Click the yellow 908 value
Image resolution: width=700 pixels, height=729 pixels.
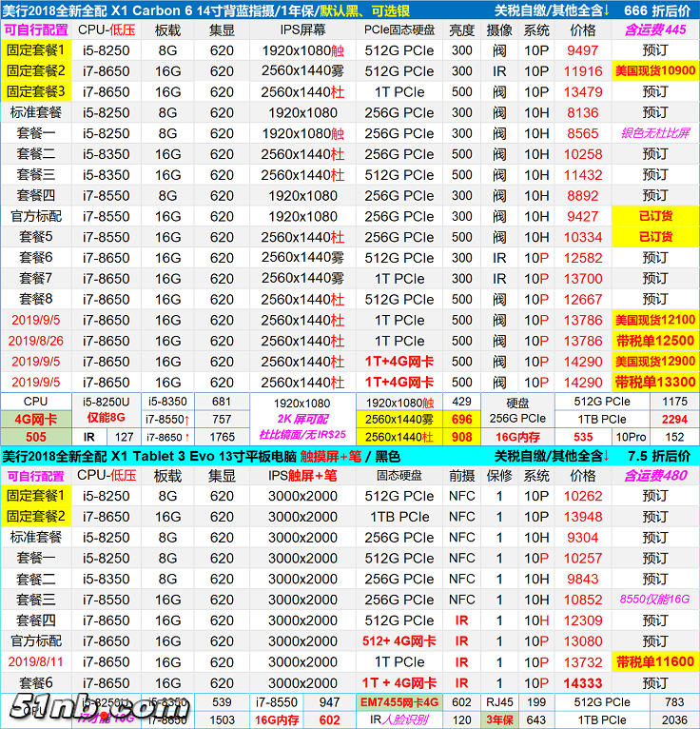click(461, 437)
